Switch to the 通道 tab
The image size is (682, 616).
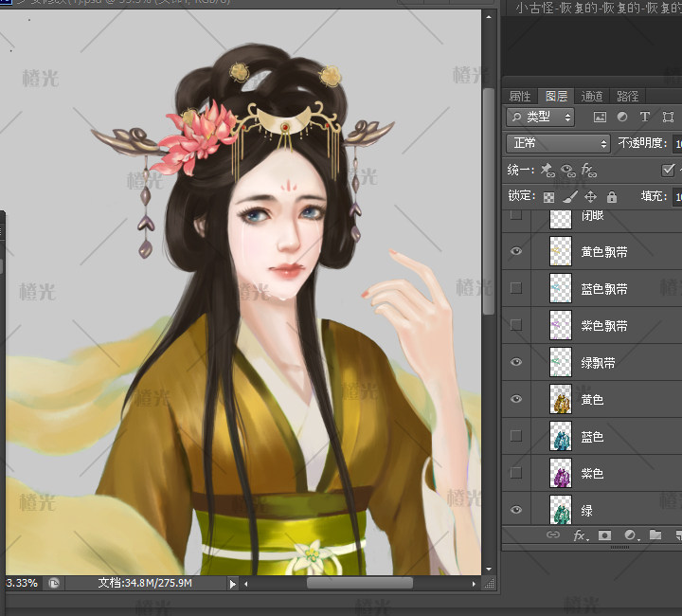click(x=591, y=96)
